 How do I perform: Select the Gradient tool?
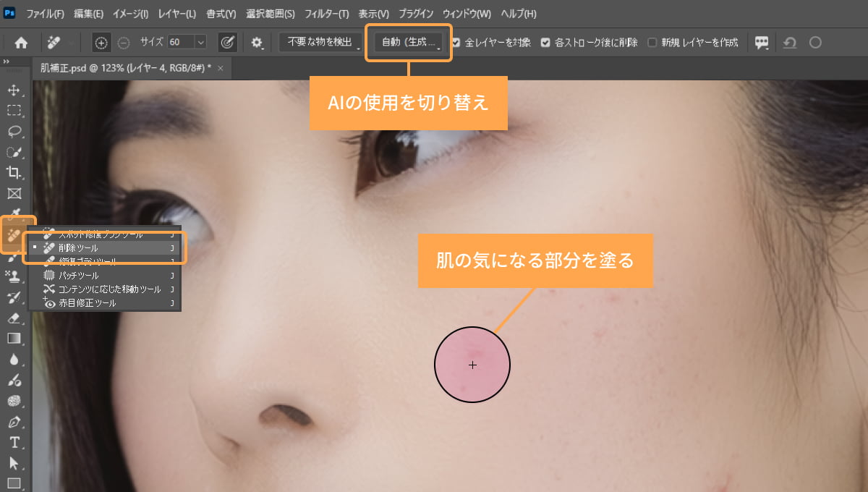(x=14, y=338)
